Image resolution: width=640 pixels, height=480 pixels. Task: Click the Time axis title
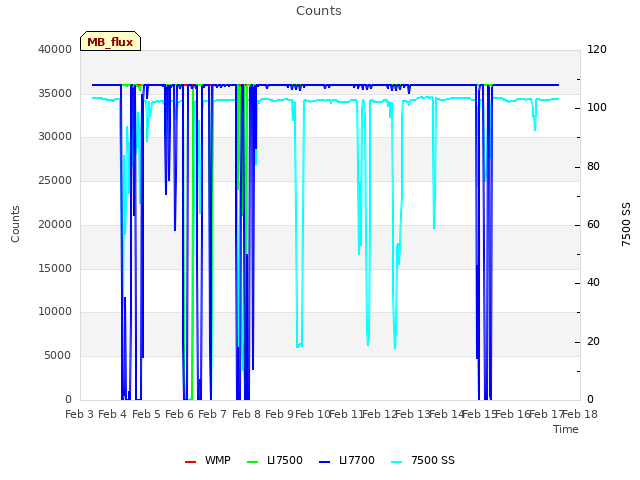coord(566,429)
